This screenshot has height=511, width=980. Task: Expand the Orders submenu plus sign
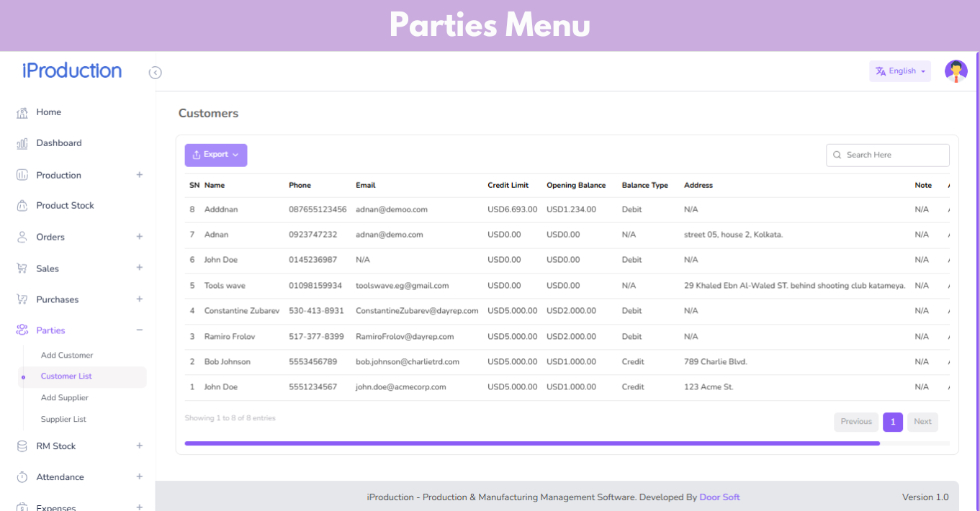(140, 237)
